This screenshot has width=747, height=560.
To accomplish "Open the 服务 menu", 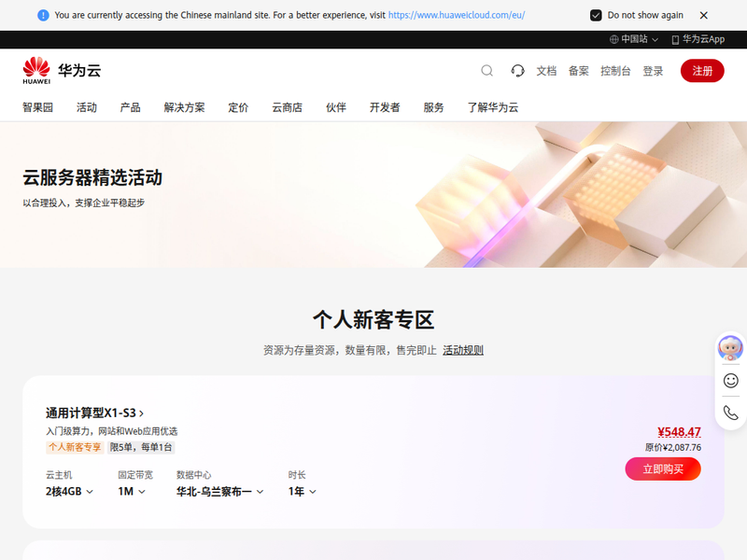I will click(433, 107).
